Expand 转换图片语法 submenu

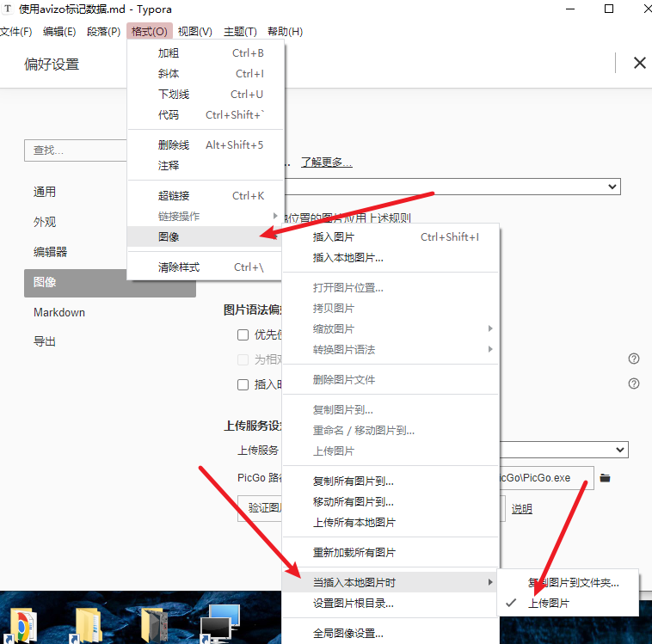click(x=391, y=350)
